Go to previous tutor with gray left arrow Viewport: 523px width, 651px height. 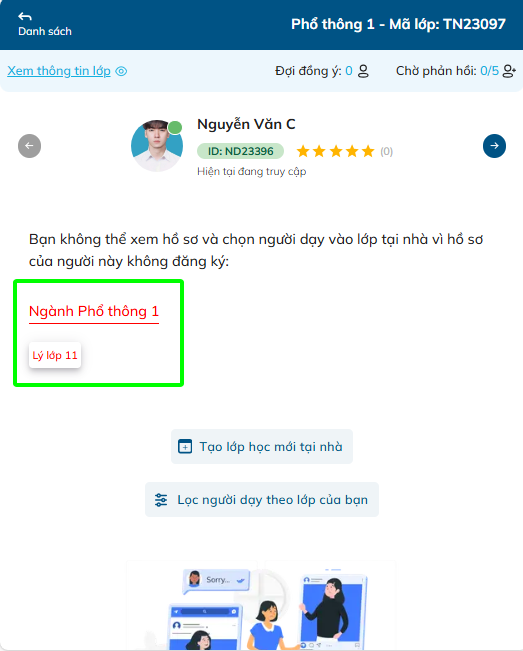click(x=29, y=146)
